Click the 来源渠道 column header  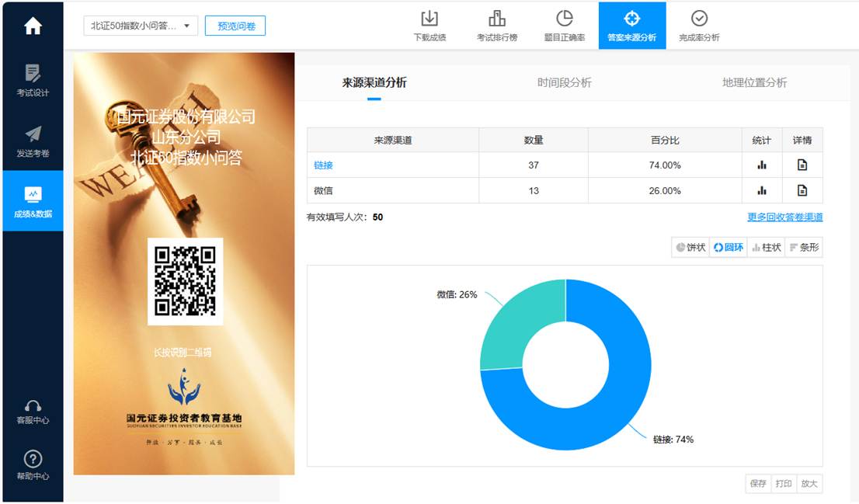tap(393, 141)
